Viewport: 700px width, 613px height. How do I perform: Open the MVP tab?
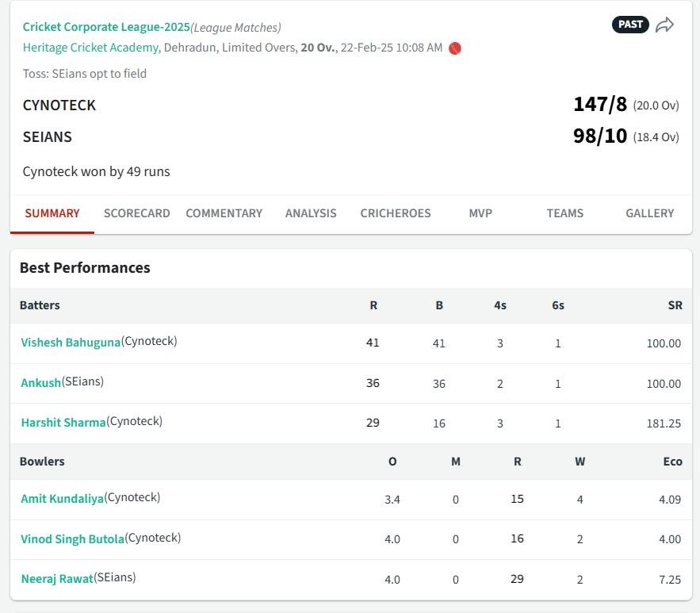coord(480,213)
